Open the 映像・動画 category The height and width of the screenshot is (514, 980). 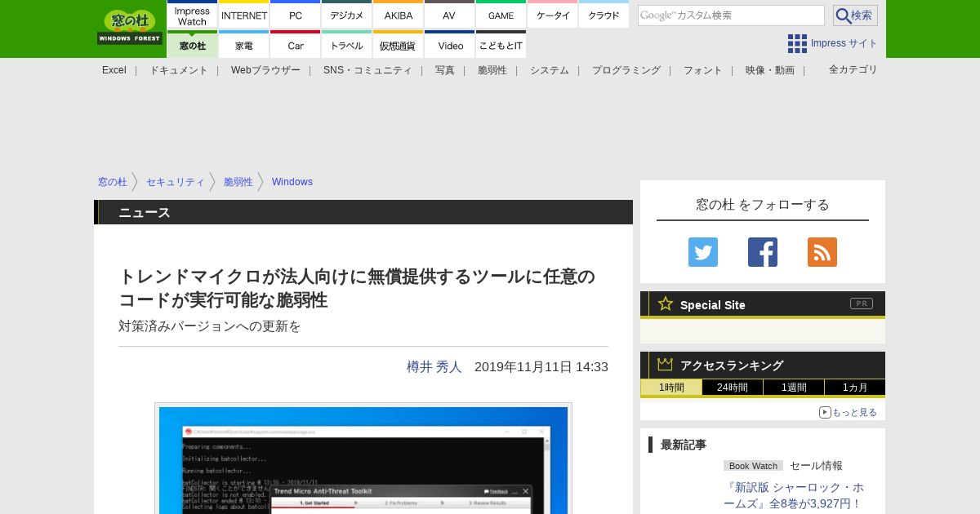tap(770, 70)
